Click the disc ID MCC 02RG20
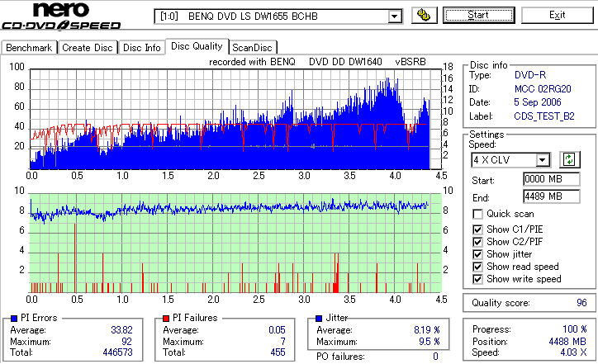Image resolution: width=598 pixels, height=364 pixels. (543, 89)
